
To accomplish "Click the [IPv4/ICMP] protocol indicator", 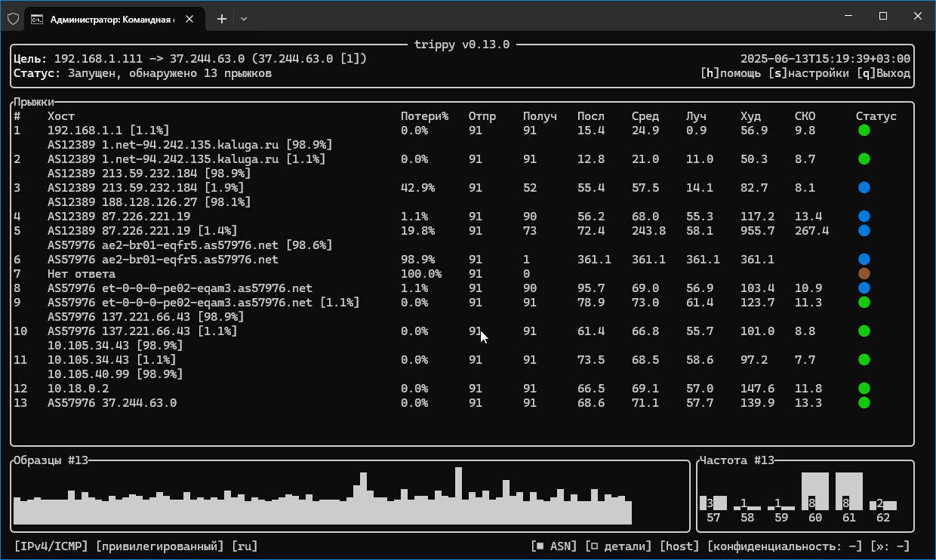I will [51, 546].
